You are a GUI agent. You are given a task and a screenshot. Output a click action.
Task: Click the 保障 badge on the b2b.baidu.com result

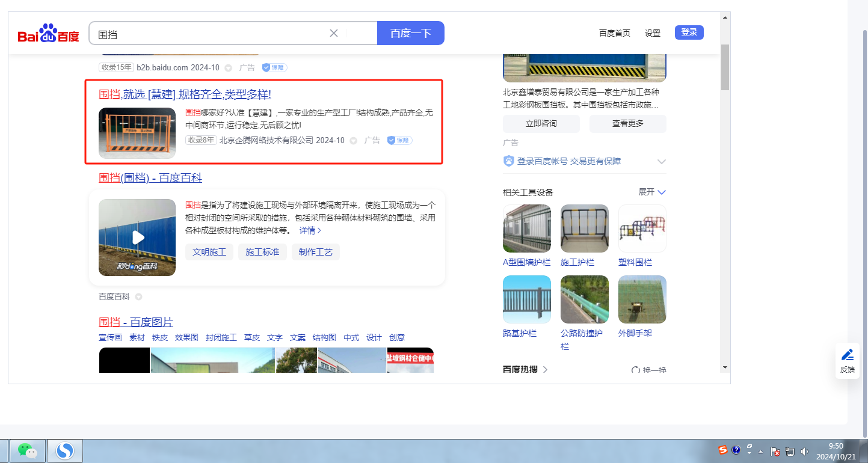pyautogui.click(x=274, y=68)
